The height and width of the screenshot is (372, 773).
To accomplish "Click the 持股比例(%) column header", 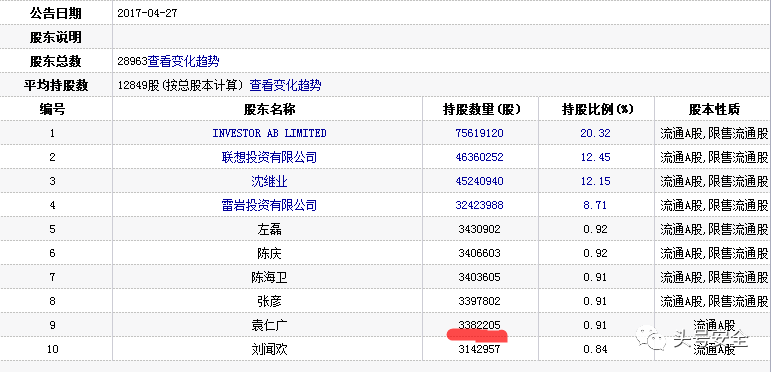I will point(597,109).
